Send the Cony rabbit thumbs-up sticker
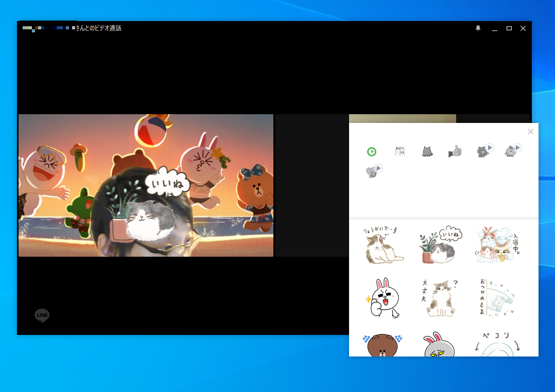Screen dimensions: 555x392 coord(383,298)
